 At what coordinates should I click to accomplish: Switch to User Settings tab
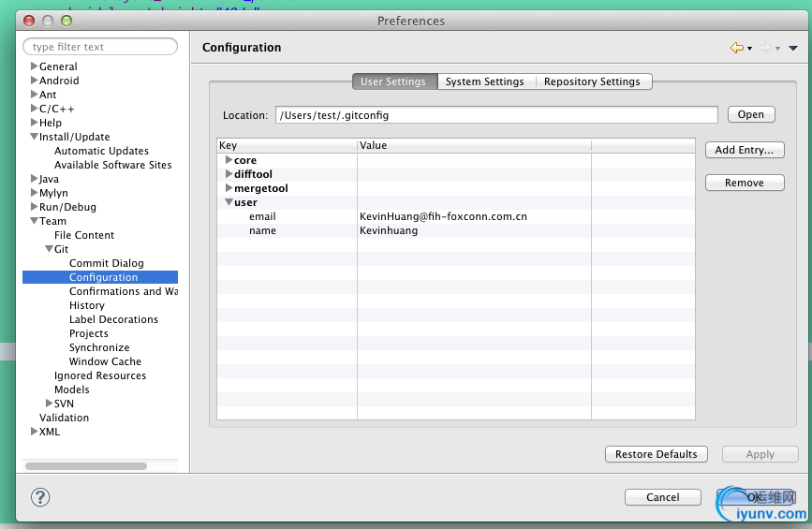click(x=395, y=81)
